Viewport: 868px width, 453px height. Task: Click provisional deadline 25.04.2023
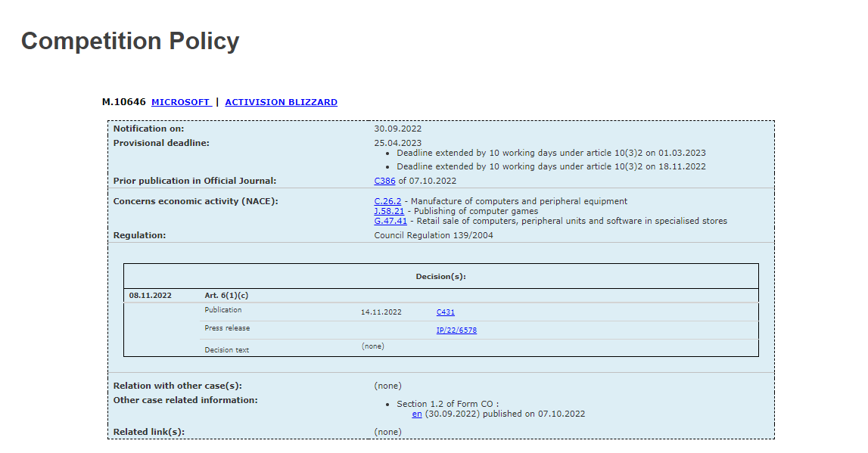[x=398, y=143]
